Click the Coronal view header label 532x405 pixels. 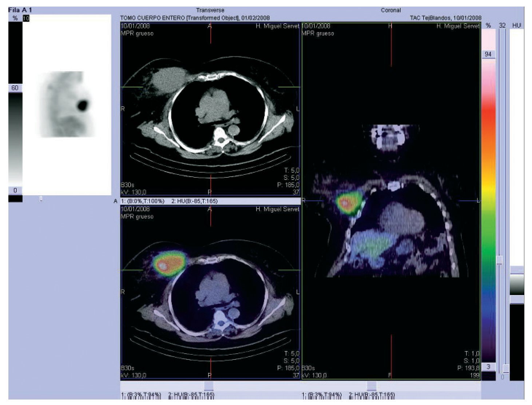click(391, 10)
